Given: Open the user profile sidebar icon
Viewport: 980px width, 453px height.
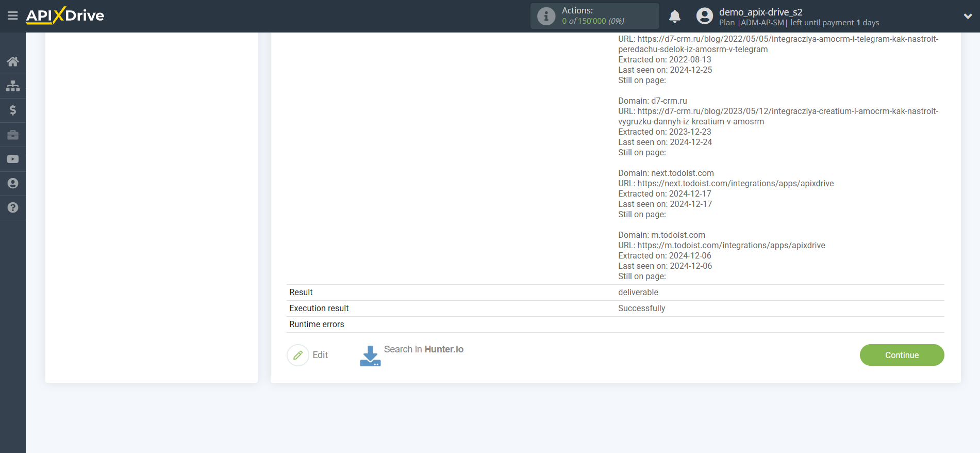Looking at the screenshot, I should click(x=13, y=183).
